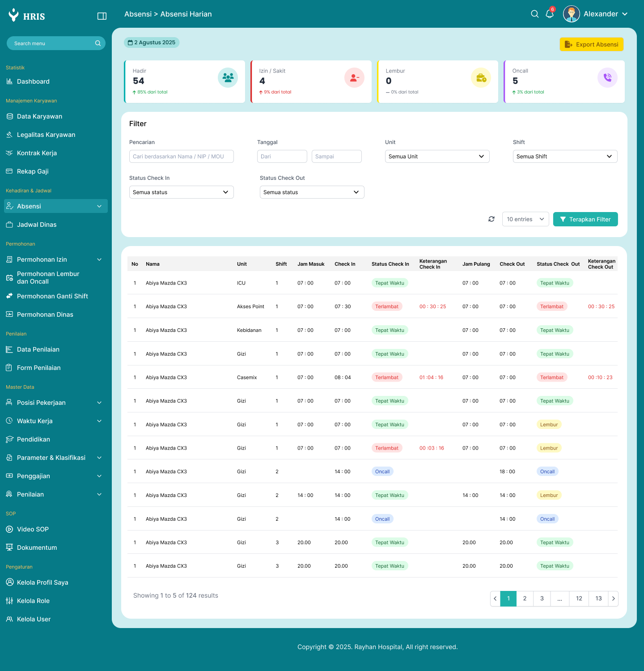The image size is (644, 671).
Task: Open the Semua Unit dropdown
Action: [437, 157]
